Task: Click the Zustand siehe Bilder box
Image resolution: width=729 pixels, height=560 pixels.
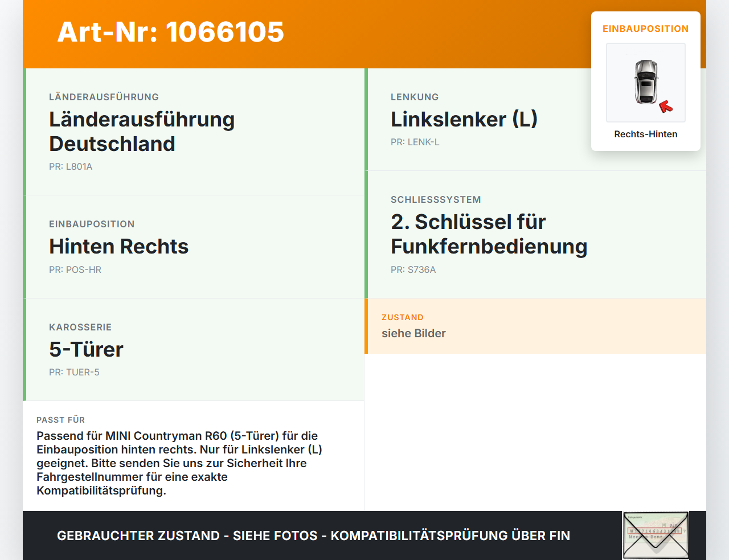Action: click(535, 326)
